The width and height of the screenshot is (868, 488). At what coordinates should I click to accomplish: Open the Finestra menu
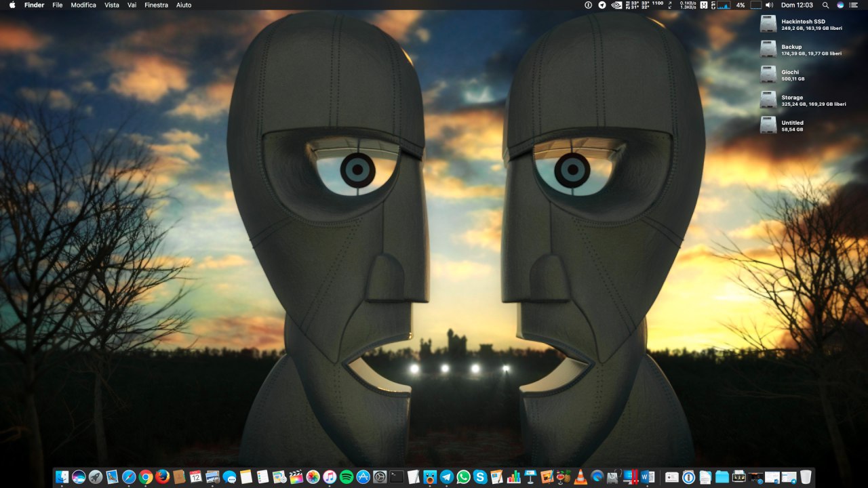(157, 5)
